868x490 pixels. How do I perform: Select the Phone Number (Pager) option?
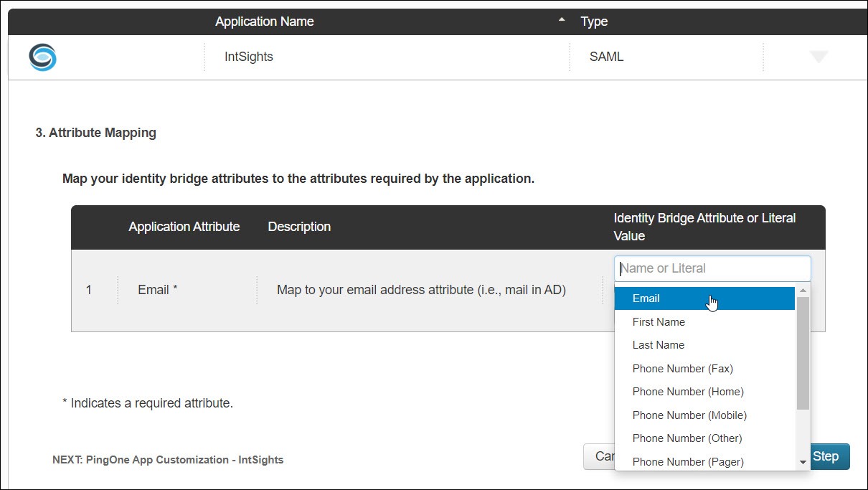pyautogui.click(x=687, y=461)
